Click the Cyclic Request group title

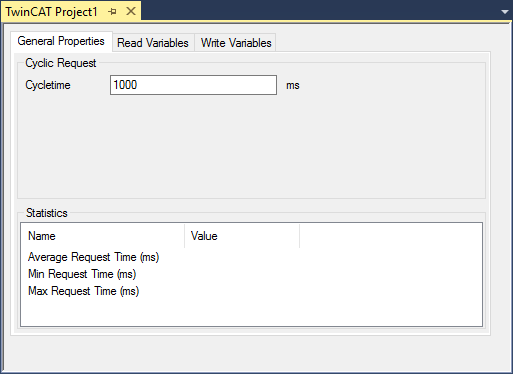[61, 63]
